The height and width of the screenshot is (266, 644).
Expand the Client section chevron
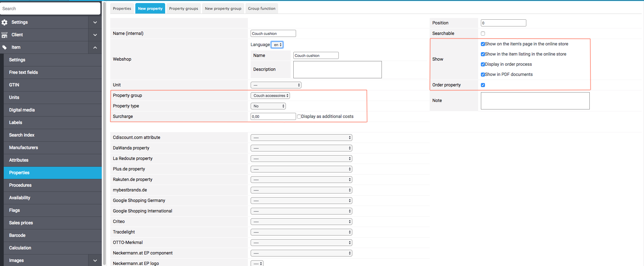pos(95,35)
